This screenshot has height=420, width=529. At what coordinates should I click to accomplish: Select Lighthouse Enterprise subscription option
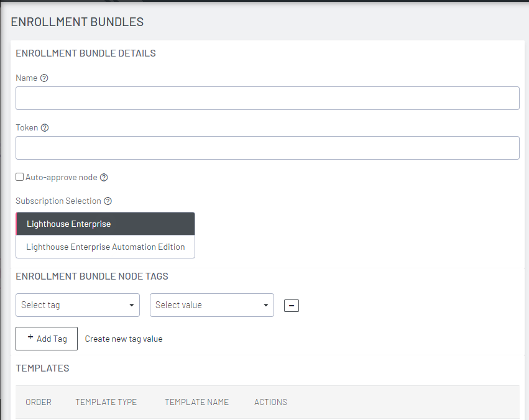[x=105, y=224]
